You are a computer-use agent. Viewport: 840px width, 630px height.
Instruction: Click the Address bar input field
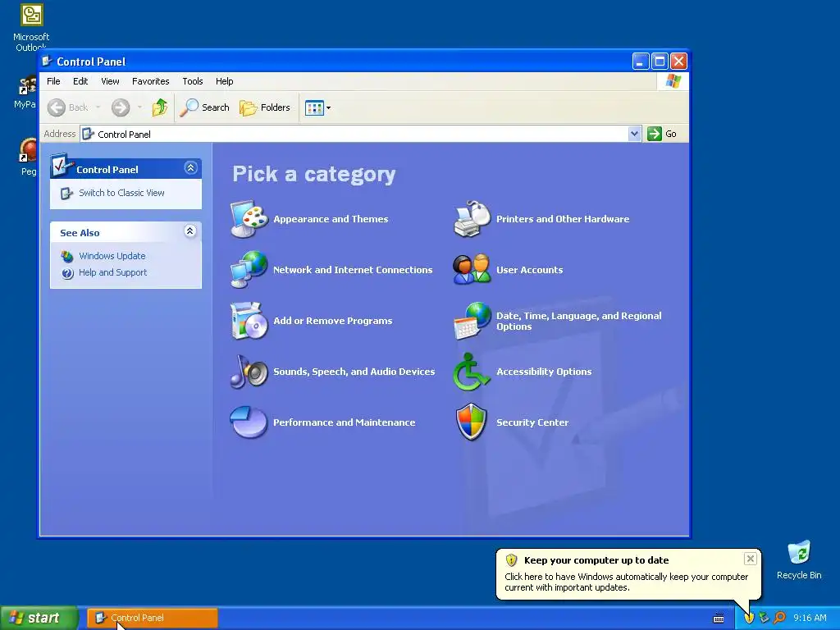(x=354, y=134)
